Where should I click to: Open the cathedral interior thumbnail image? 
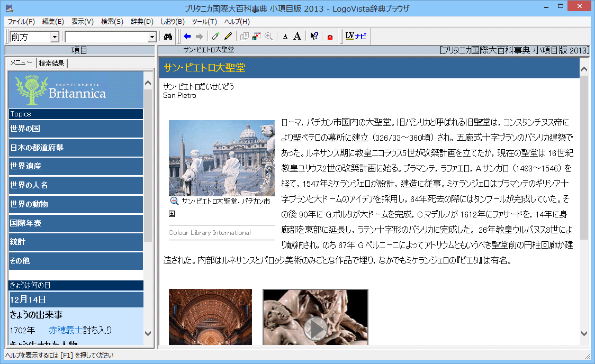210,316
